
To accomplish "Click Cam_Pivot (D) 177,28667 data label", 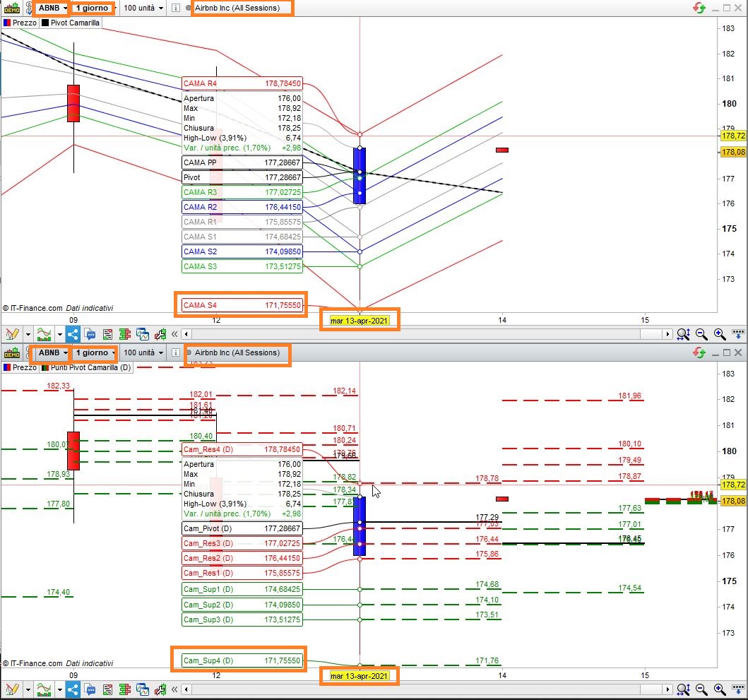I will point(242,528).
